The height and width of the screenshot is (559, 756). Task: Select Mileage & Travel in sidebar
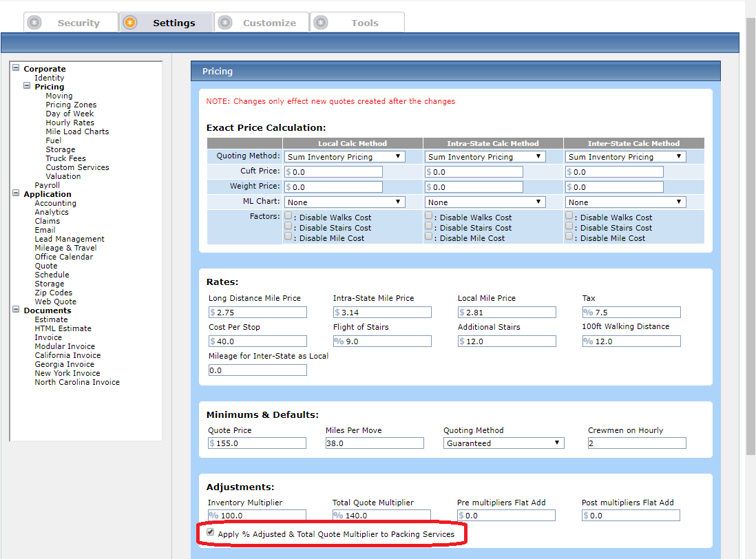pyautogui.click(x=65, y=248)
